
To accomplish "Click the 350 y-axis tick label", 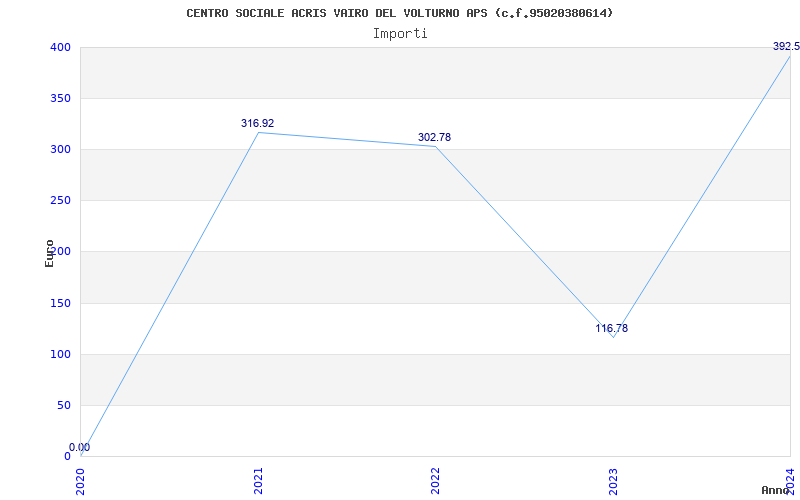I will [x=60, y=98].
